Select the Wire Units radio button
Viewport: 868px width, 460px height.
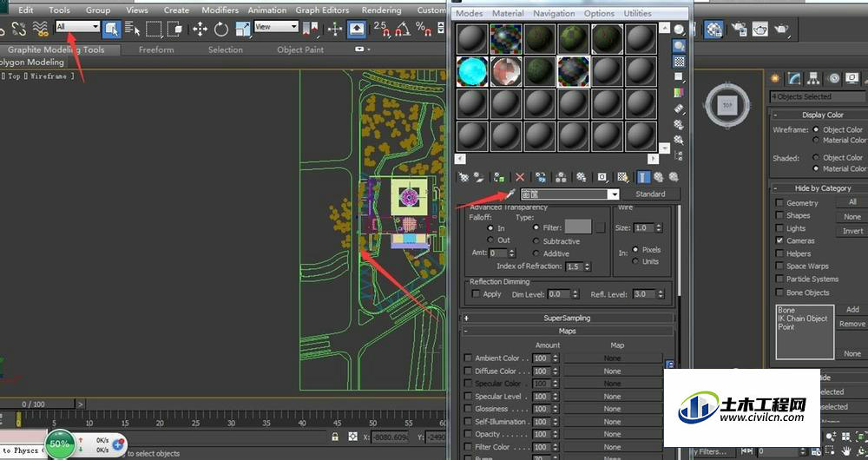(635, 261)
